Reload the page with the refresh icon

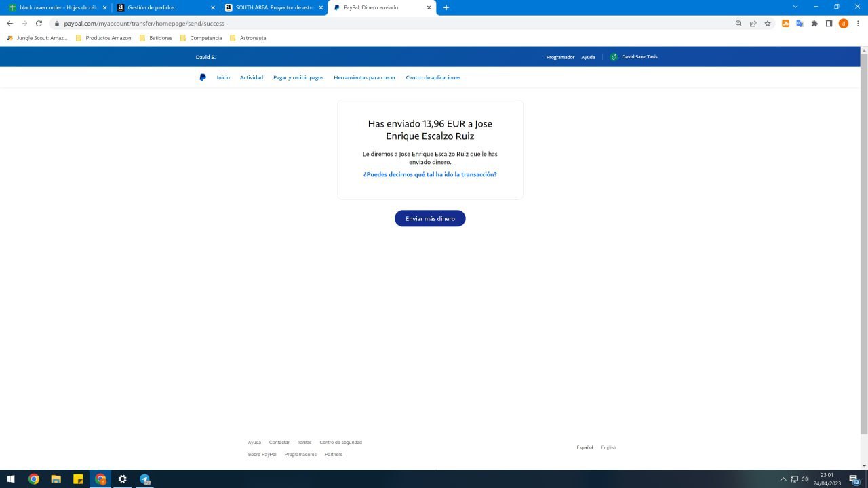tap(39, 23)
